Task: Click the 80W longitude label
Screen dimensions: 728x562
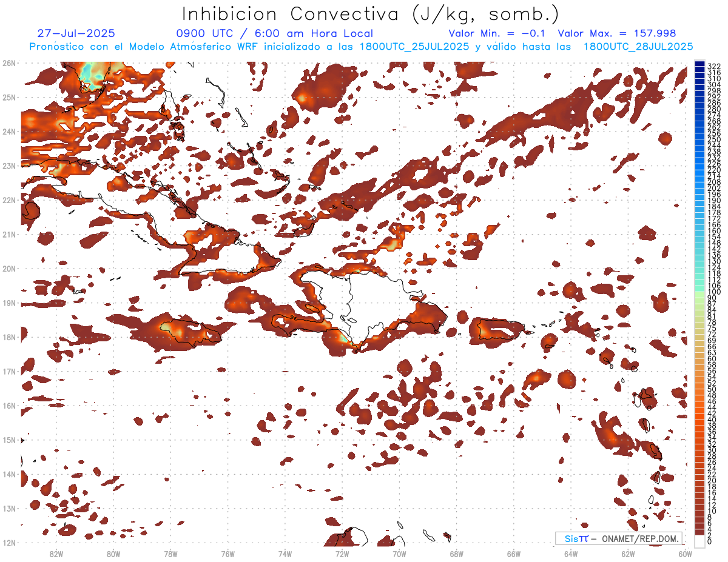Action: 113,554
